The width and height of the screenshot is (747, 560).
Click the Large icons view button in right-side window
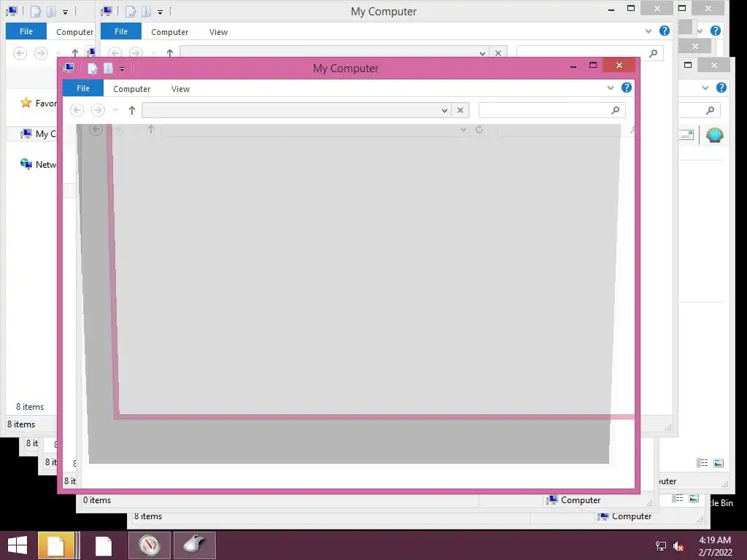[719, 463]
